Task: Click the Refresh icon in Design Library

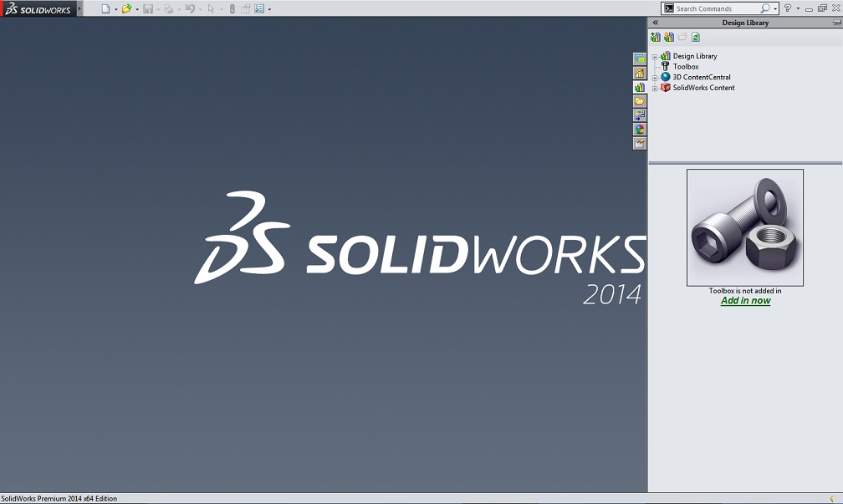Action: point(696,37)
